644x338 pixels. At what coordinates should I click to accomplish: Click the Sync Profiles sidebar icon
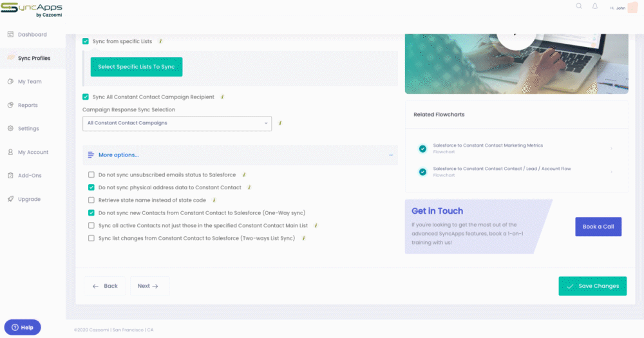point(11,57)
